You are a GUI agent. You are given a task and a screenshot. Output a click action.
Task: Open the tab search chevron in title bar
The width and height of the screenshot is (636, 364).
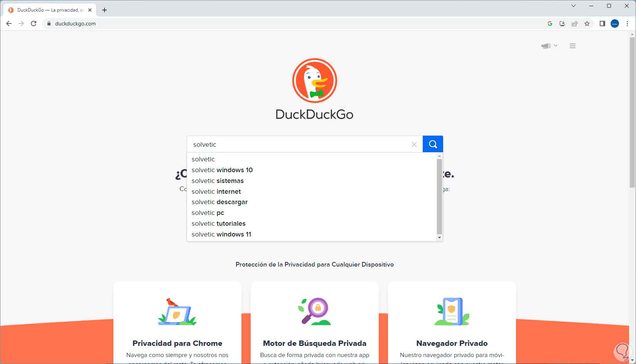click(574, 6)
